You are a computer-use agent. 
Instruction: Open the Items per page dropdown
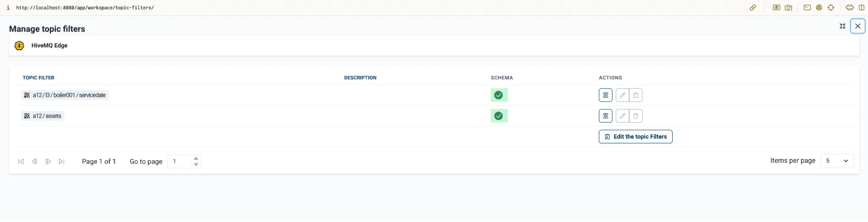837,161
